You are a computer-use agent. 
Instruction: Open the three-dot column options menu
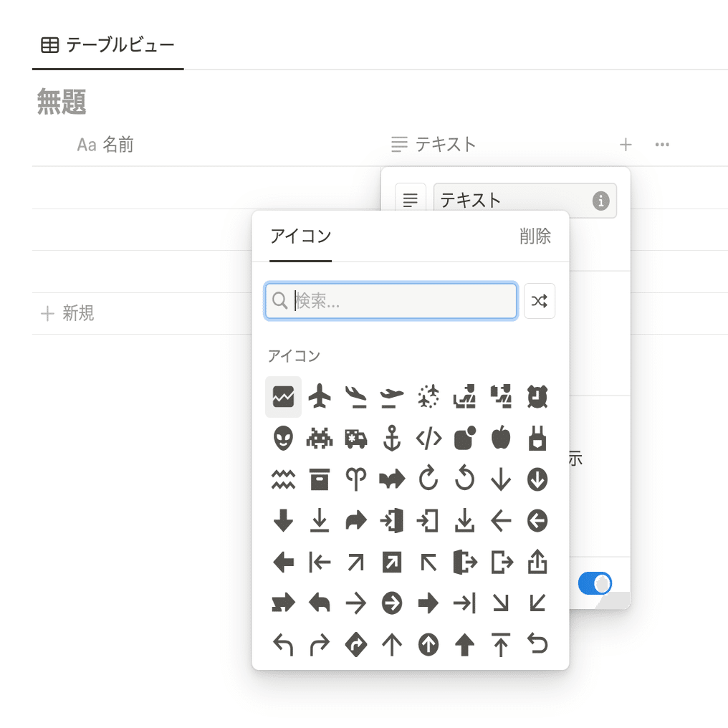pos(662,145)
